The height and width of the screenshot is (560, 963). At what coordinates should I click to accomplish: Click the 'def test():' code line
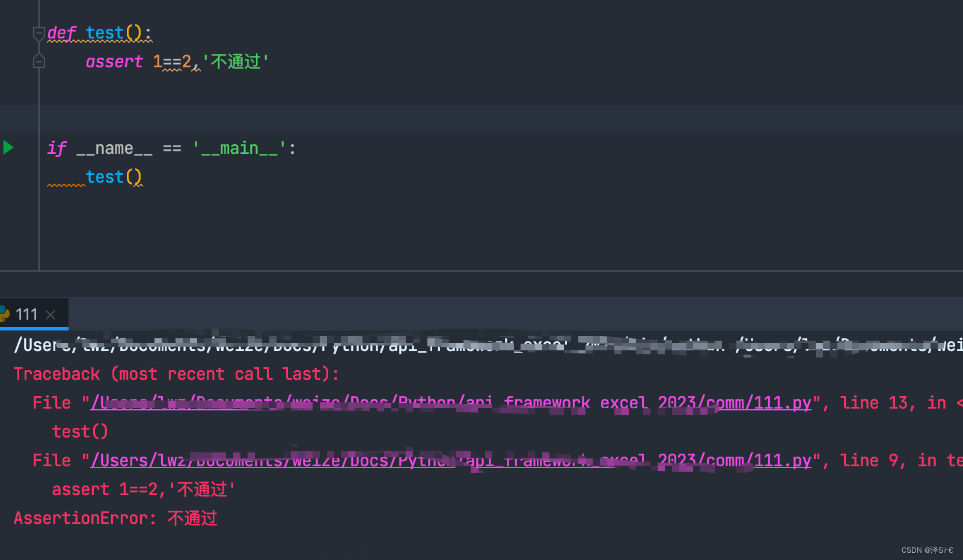(x=100, y=33)
